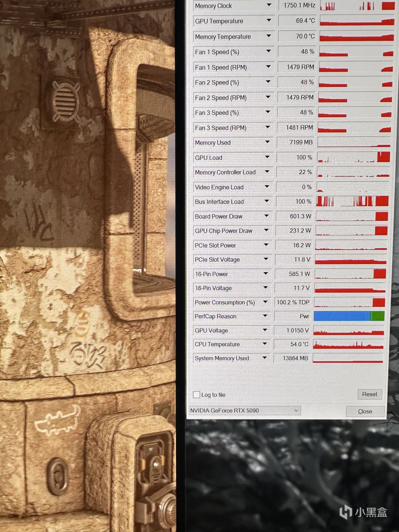Open the Memory Clock sensor dropdown
Image resolution: width=399 pixels, height=532 pixels.
pyautogui.click(x=269, y=5)
